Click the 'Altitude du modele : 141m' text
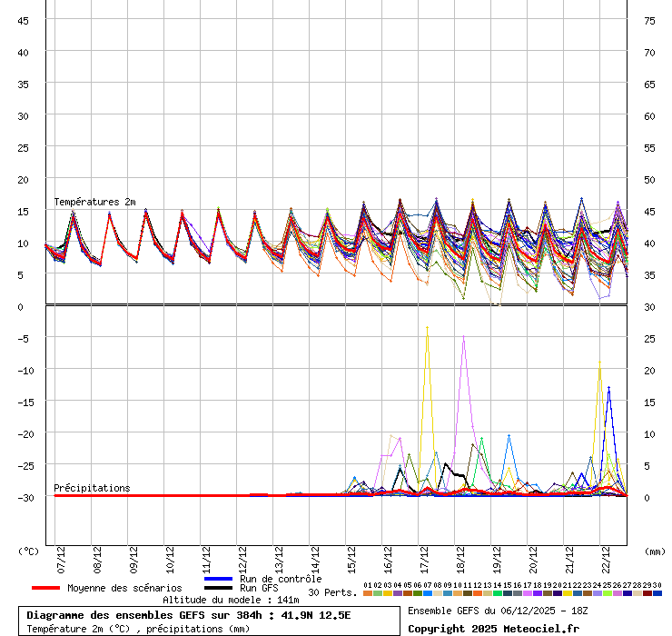The width and height of the screenshot is (672, 636). pyautogui.click(x=231, y=600)
